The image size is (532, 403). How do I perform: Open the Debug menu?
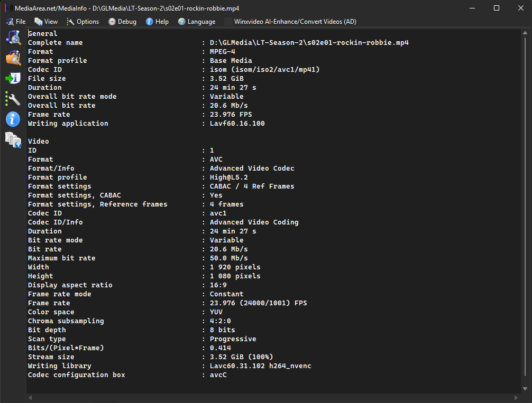click(x=123, y=22)
